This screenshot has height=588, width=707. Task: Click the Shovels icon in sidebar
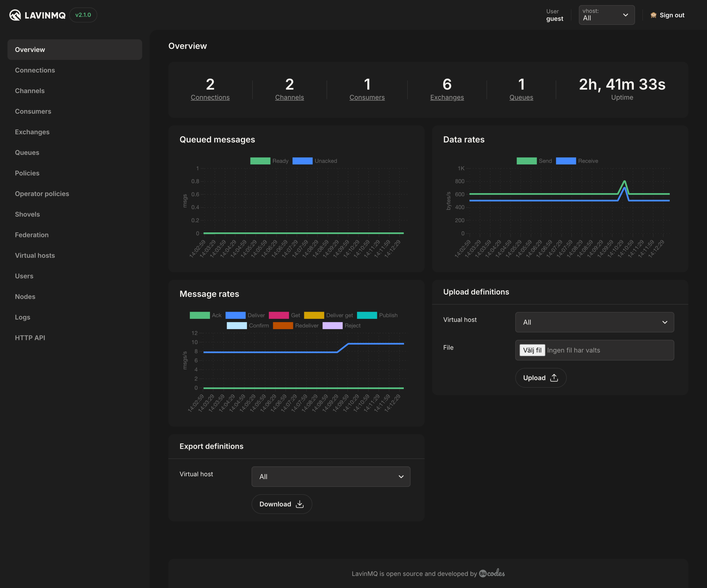[x=28, y=214]
